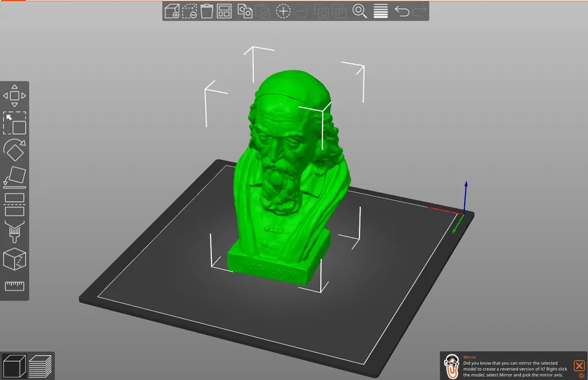Click the Delete selected object icon
The image size is (588, 380).
point(190,12)
